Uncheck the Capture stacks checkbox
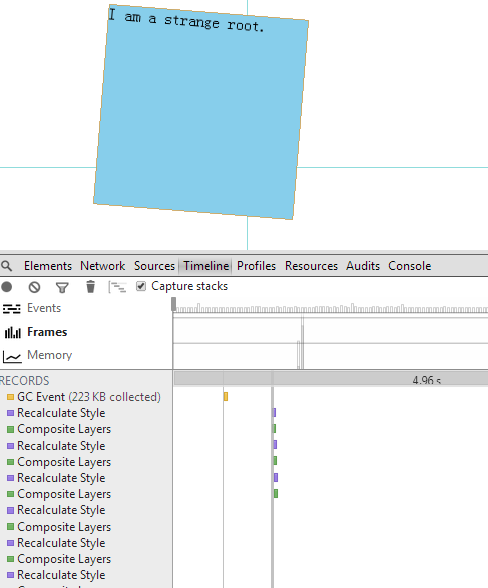The height and width of the screenshot is (588, 488). pos(141,286)
